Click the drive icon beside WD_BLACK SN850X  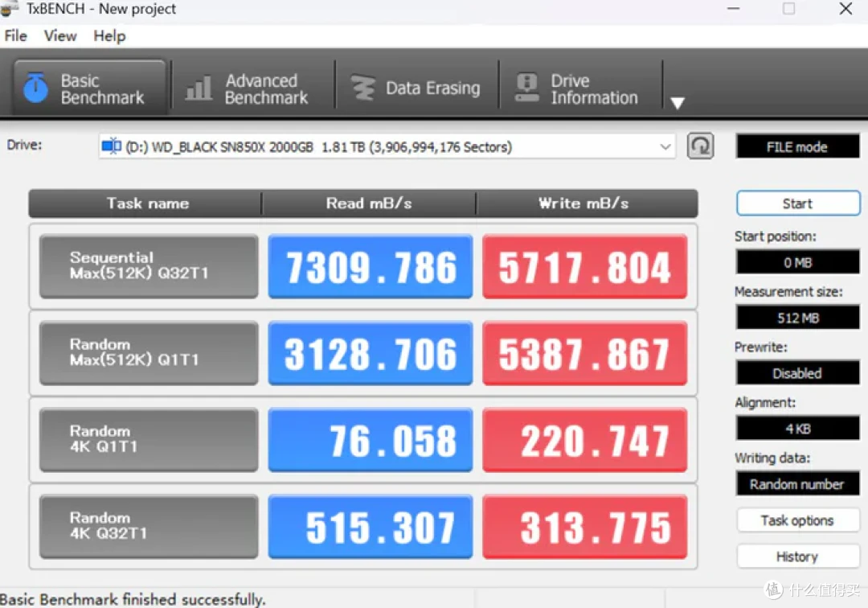(x=111, y=146)
